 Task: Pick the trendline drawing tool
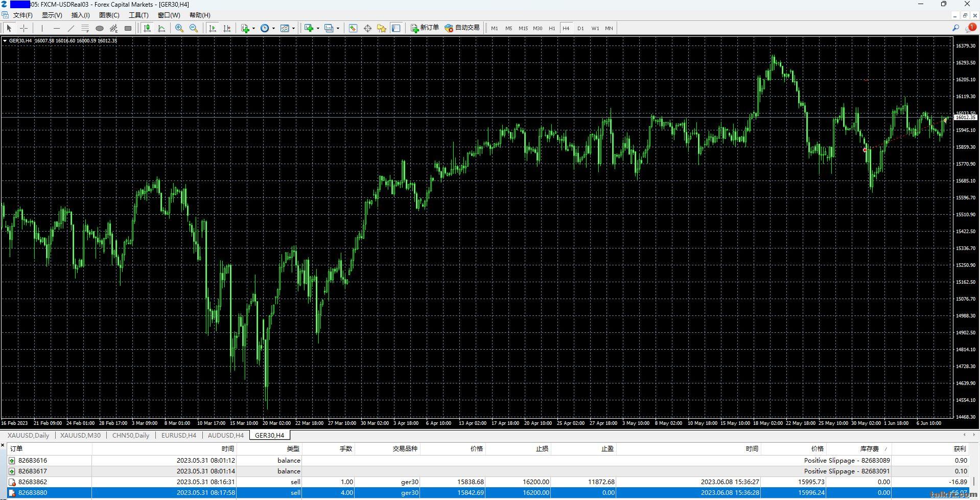71,28
